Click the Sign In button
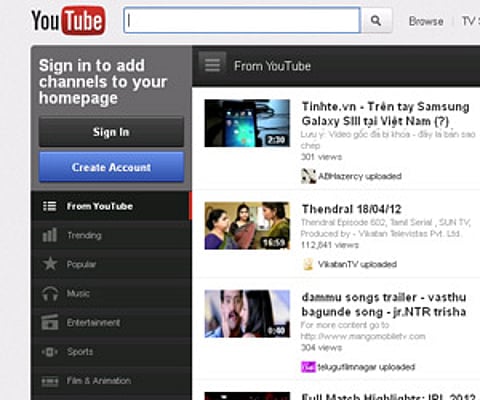480x400 pixels. click(111, 132)
